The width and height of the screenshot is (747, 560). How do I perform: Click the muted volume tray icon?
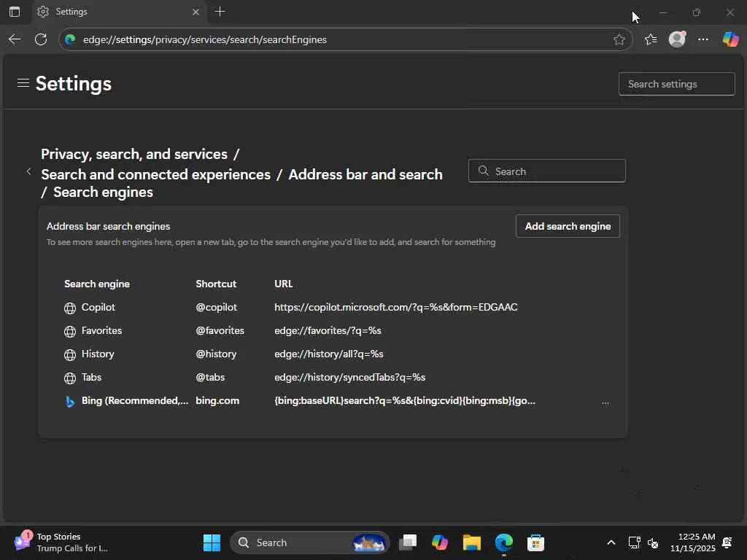(x=653, y=542)
